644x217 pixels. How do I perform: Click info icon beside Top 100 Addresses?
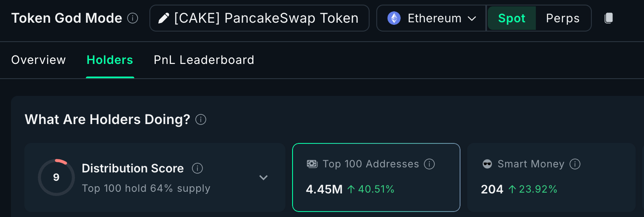(x=429, y=164)
